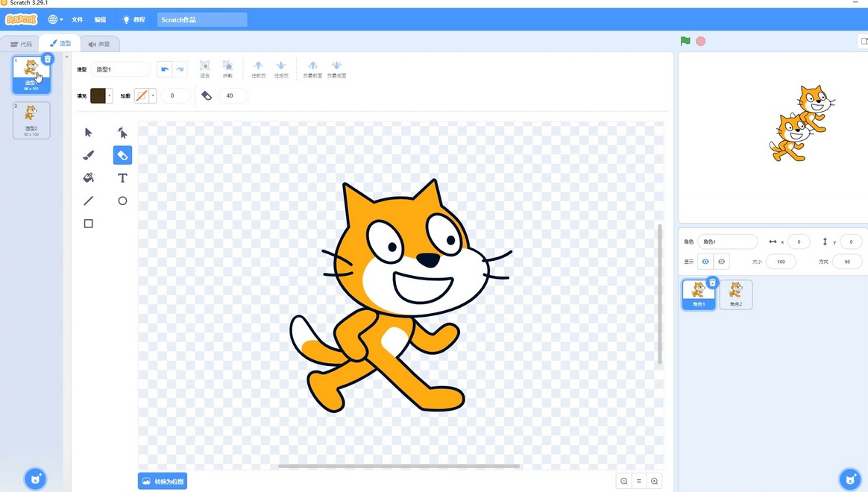868x492 pixels.
Task: Open the outline color picker
Action: [145, 95]
